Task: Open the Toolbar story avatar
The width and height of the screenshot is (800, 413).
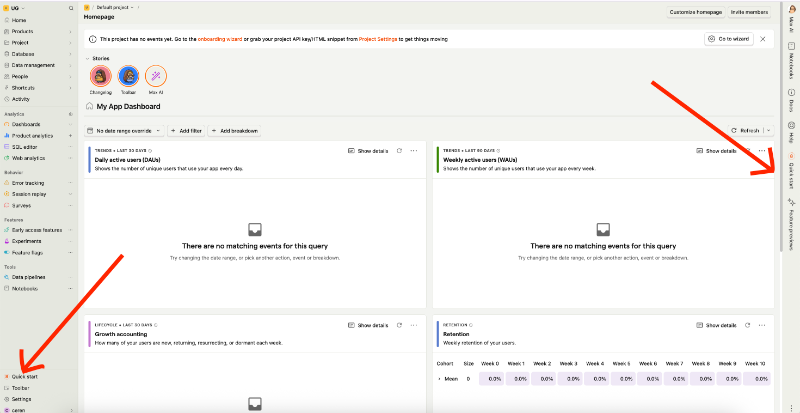Action: (128, 77)
